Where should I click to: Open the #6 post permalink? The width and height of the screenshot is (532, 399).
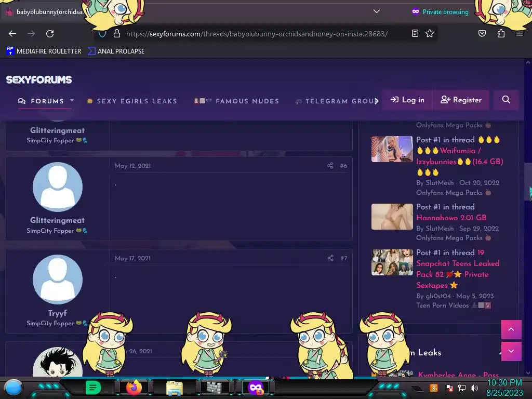[x=343, y=166]
